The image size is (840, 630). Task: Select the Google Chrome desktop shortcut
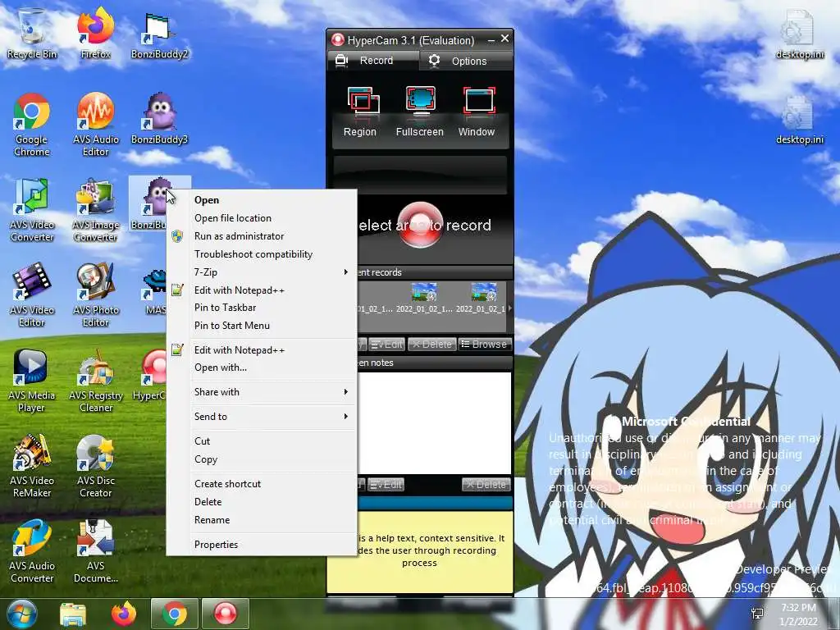(32, 125)
